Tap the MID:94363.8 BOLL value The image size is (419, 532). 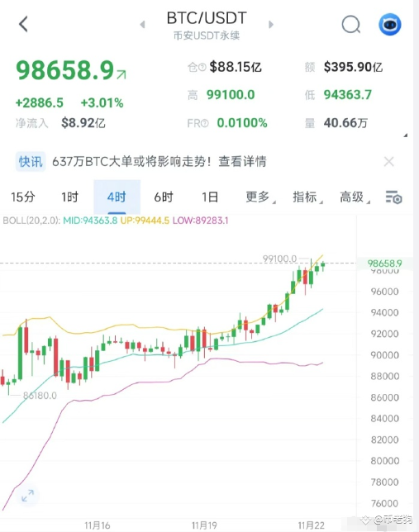pyautogui.click(x=90, y=221)
